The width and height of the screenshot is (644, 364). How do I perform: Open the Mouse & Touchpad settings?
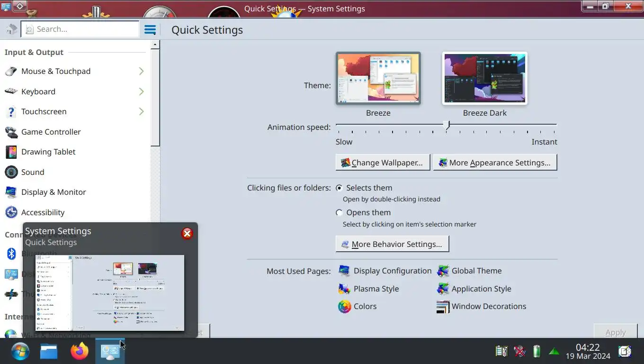click(75, 71)
